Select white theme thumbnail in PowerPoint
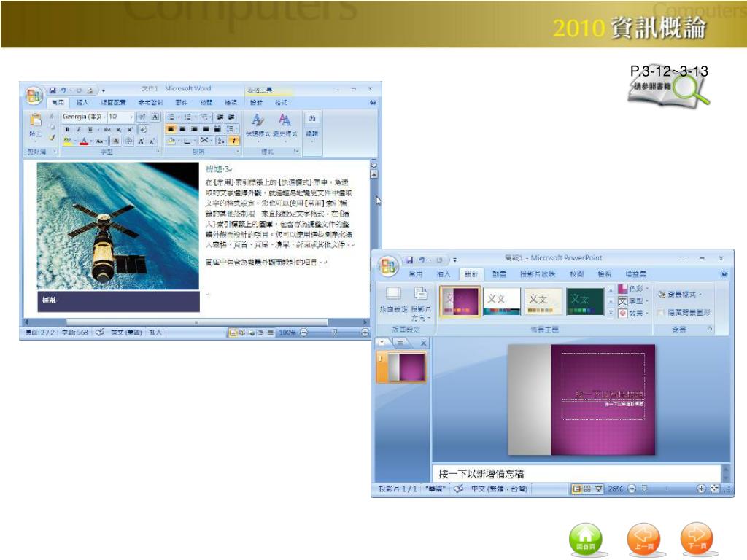 point(502,301)
